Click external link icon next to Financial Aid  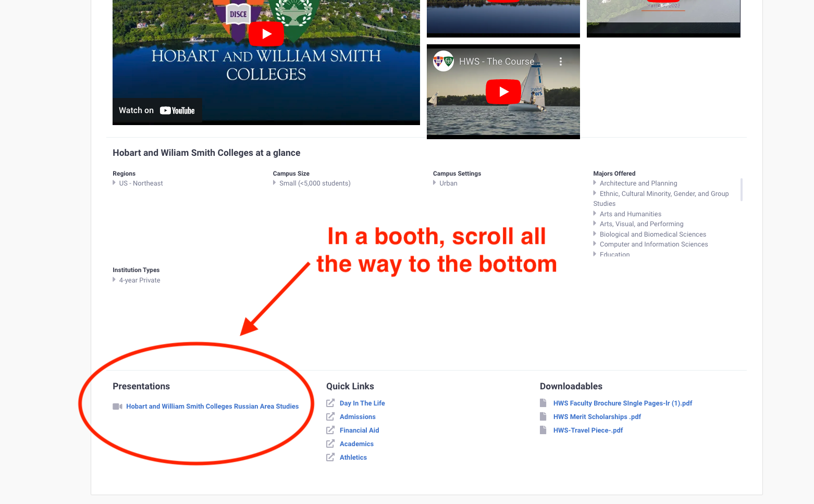[x=330, y=430]
